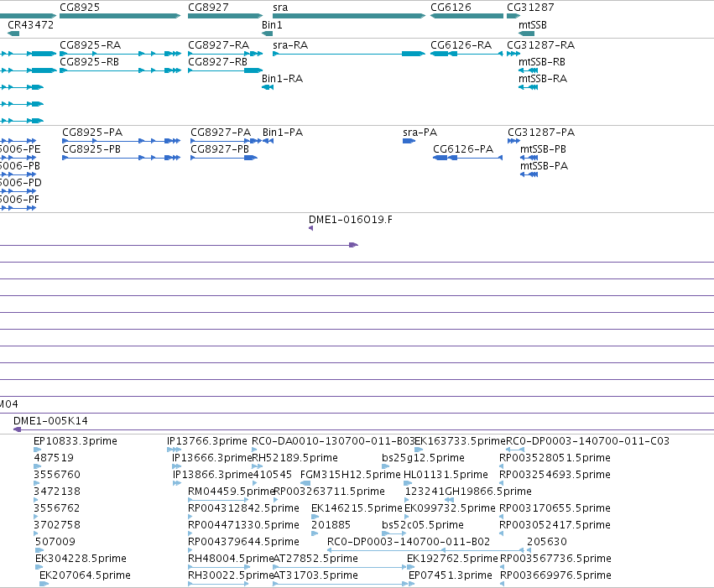Select protein CG8927-PA

(x=221, y=133)
